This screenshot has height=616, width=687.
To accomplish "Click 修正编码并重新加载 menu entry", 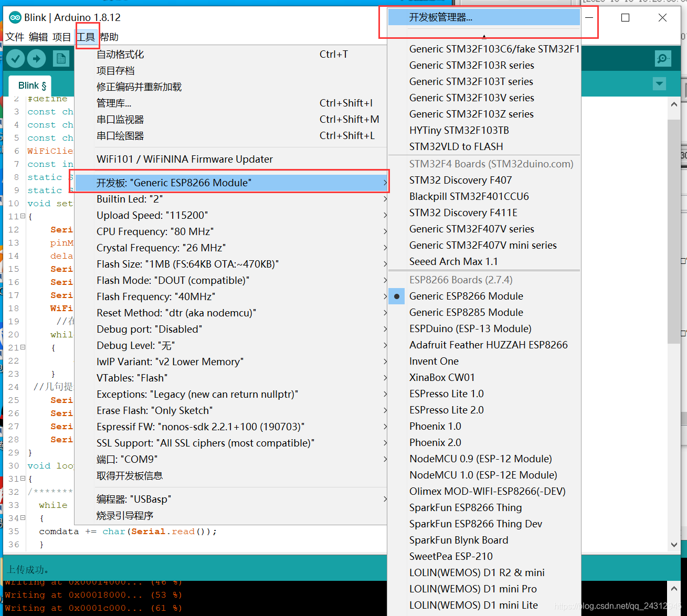I will click(x=231, y=87).
